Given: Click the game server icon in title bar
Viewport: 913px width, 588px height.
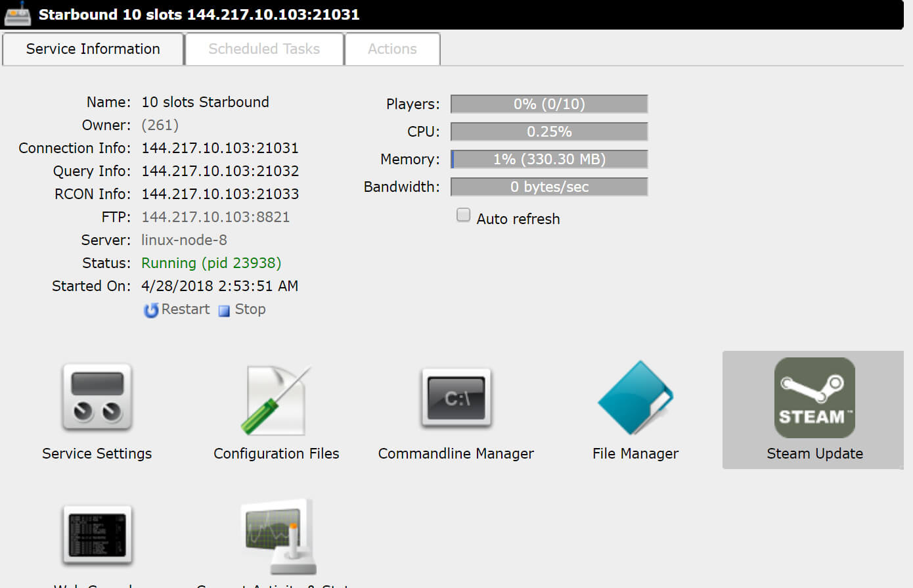Looking at the screenshot, I should pyautogui.click(x=18, y=14).
